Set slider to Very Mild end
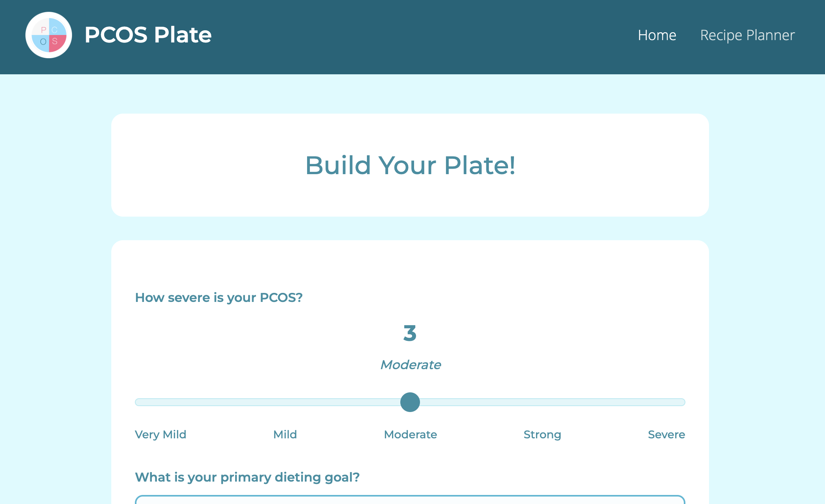This screenshot has width=825, height=504. [x=138, y=402]
